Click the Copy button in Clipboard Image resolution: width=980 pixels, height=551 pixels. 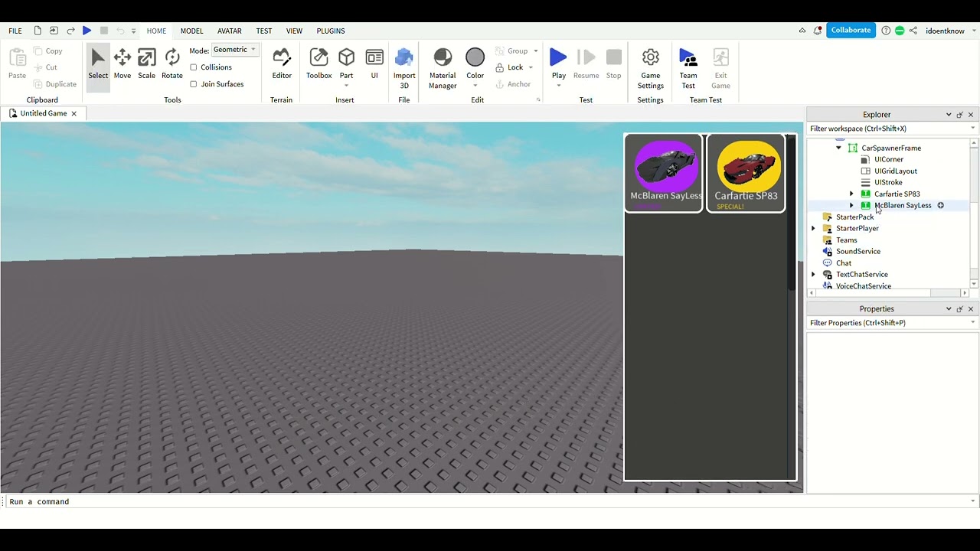(47, 51)
